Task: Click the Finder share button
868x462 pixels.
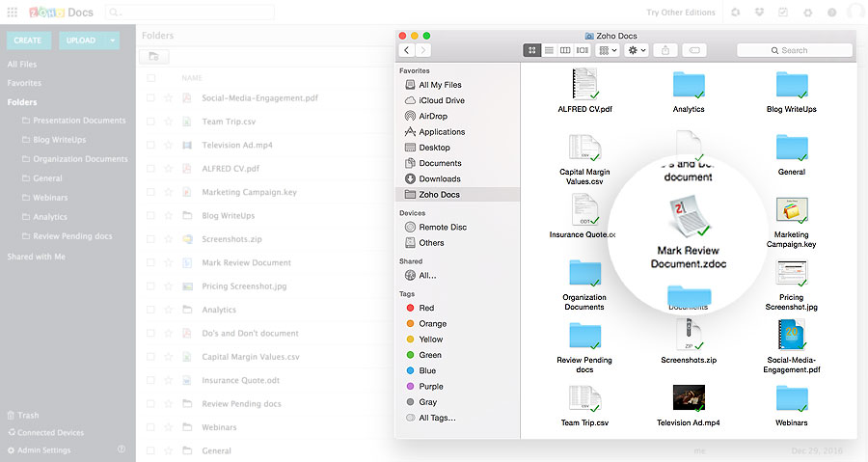Action: tap(665, 50)
